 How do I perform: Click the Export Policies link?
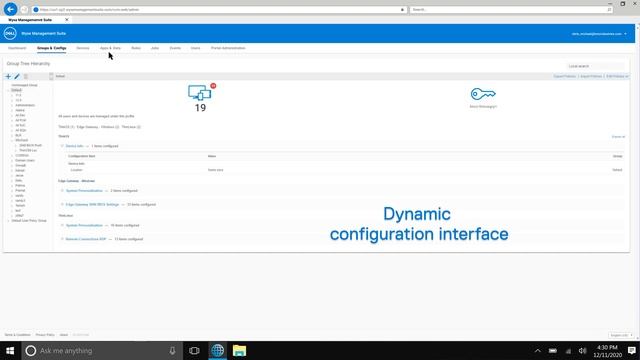click(564, 76)
